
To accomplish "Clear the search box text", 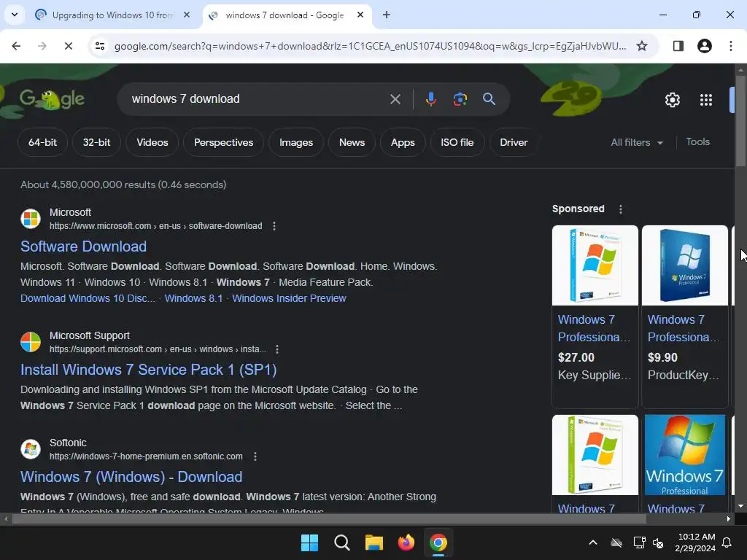I will pyautogui.click(x=395, y=99).
